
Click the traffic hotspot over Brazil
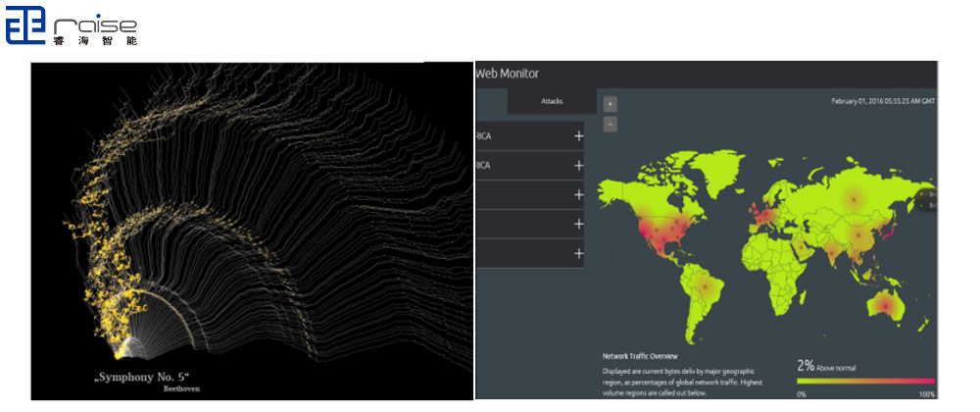click(x=706, y=286)
